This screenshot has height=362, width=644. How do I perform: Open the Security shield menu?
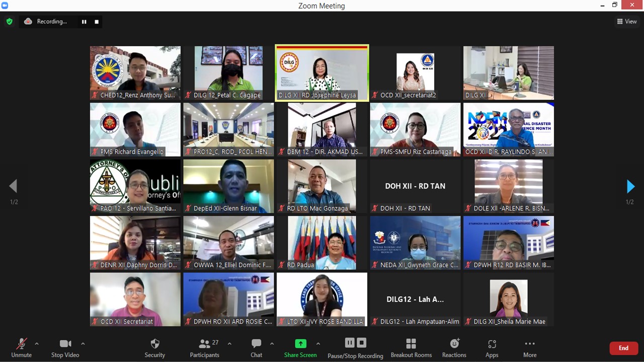point(155,347)
